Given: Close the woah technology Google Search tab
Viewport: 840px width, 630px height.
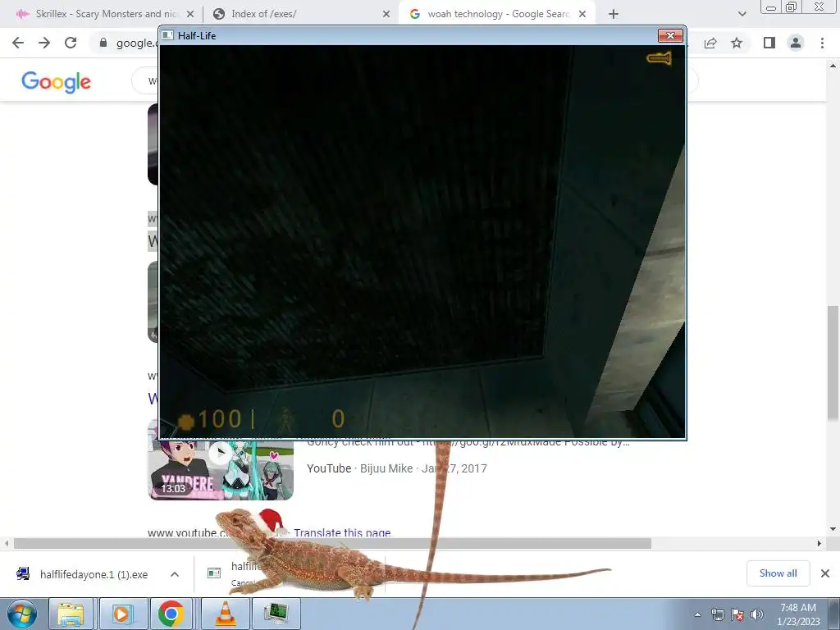Looking at the screenshot, I should click(x=582, y=14).
